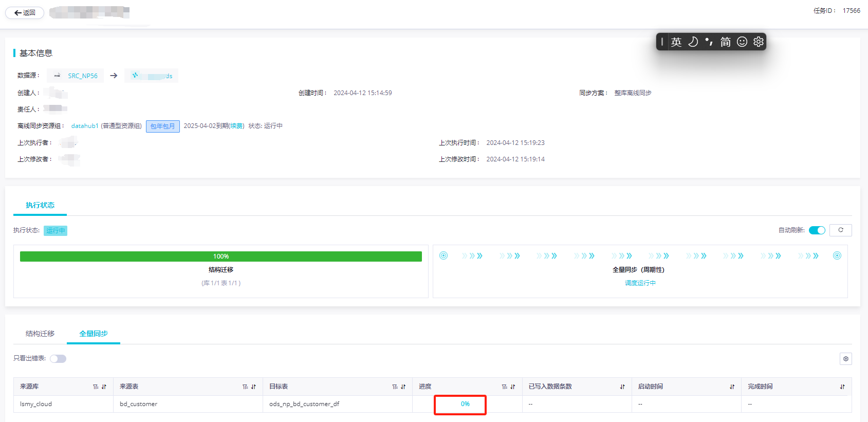868x422 pixels.
Task: Sort by the 目标表 column
Action: [x=403, y=387]
